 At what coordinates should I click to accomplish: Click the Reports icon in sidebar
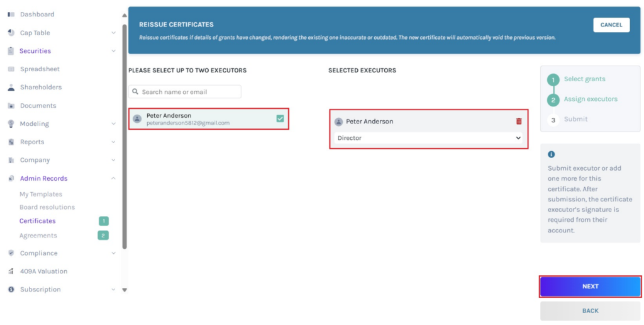pos(11,142)
